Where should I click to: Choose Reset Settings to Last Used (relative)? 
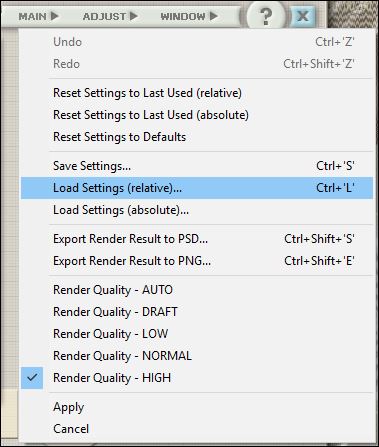[197, 93]
